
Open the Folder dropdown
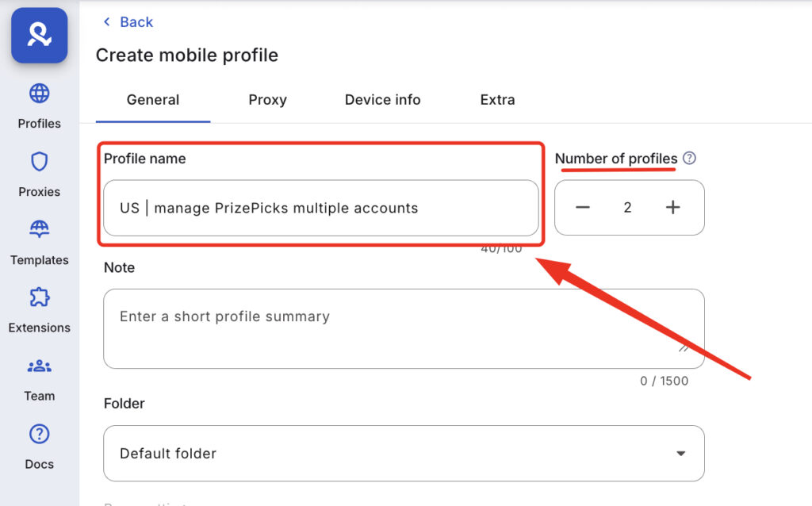click(403, 453)
